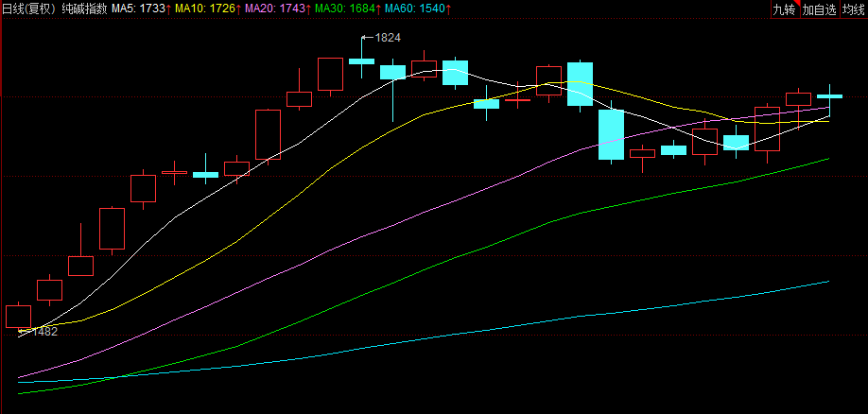This screenshot has height=414, width=868.
Task: Click the 均线 button
Action: point(854,9)
